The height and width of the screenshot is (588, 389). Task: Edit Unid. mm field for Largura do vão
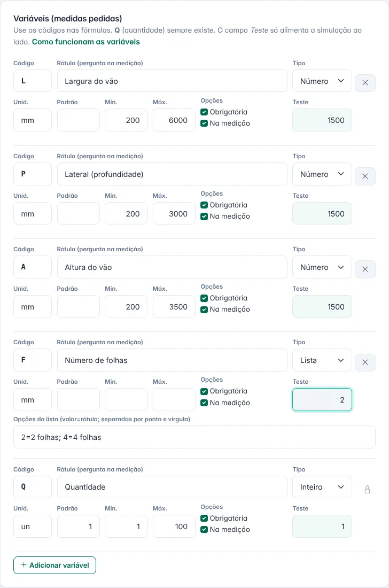point(33,120)
